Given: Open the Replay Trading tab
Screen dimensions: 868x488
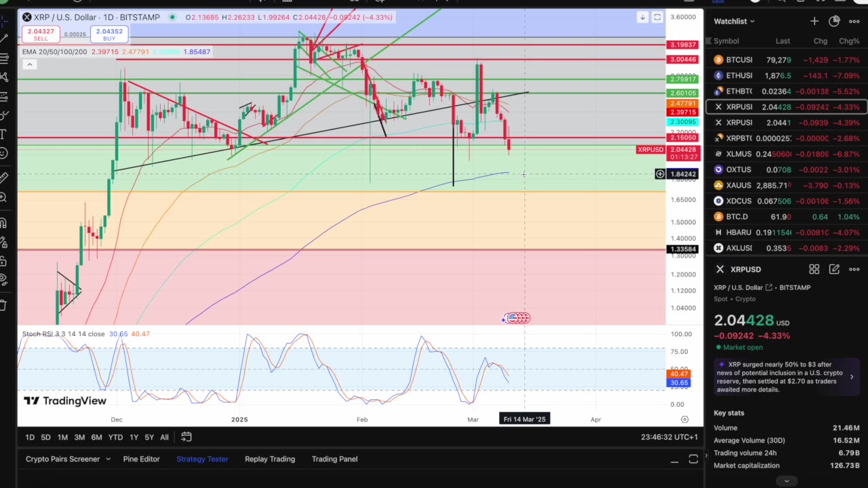Looking at the screenshot, I should pyautogui.click(x=270, y=459).
